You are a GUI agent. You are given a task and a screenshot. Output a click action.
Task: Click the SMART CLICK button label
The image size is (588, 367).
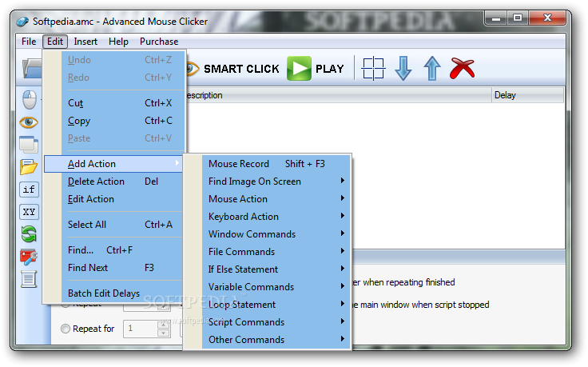pyautogui.click(x=241, y=69)
